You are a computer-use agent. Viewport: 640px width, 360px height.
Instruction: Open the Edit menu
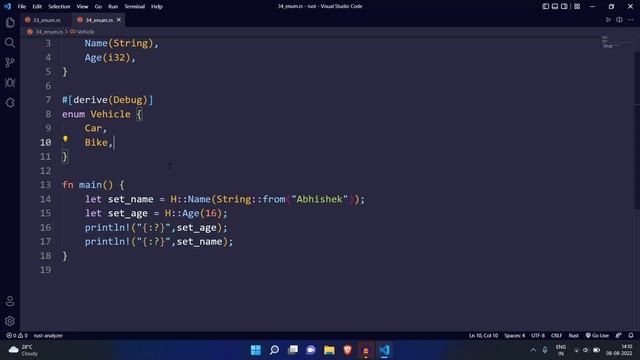37,7
